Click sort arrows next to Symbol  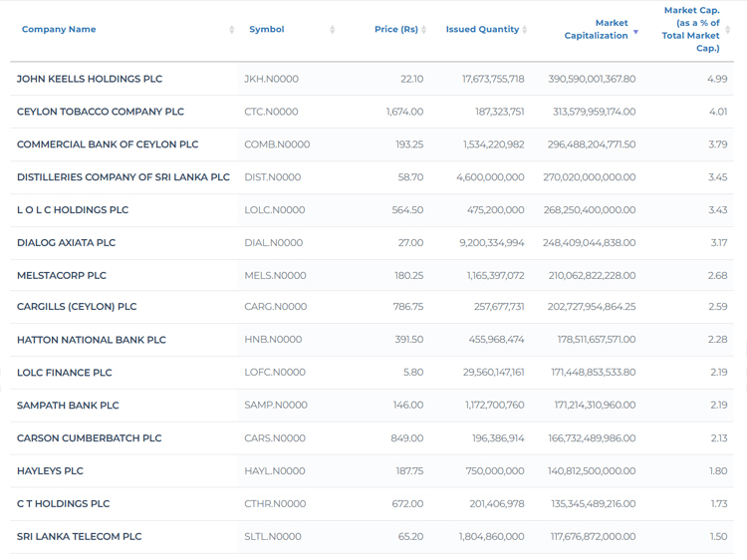point(332,30)
